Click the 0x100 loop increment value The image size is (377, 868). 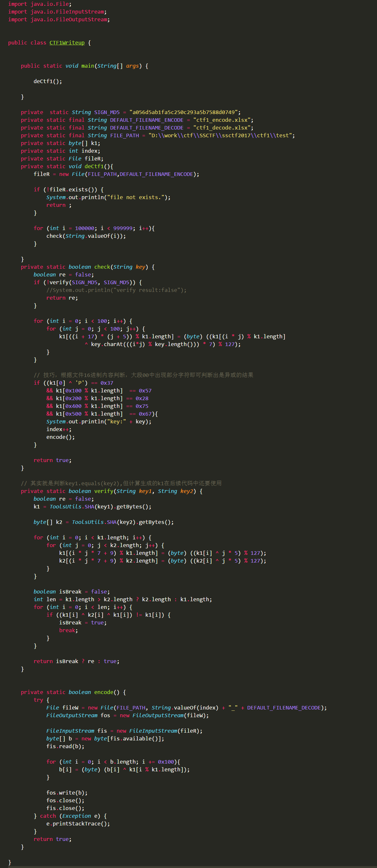pyautogui.click(x=165, y=763)
